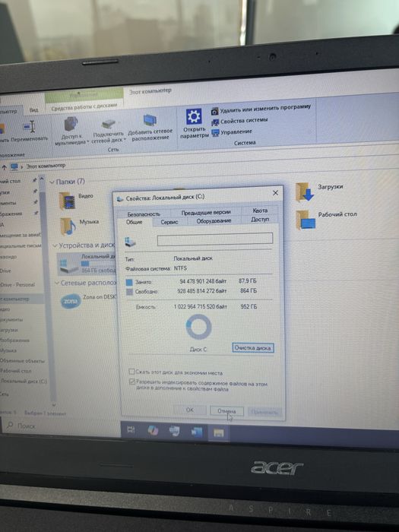The image size is (399, 532).
Task: Click the This PC icon in the address bar
Action: point(14,166)
